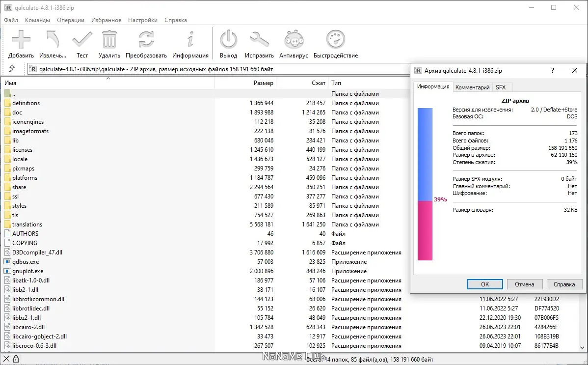Select the gdbus.exe application icon
The height and width of the screenshot is (365, 588).
click(7, 262)
